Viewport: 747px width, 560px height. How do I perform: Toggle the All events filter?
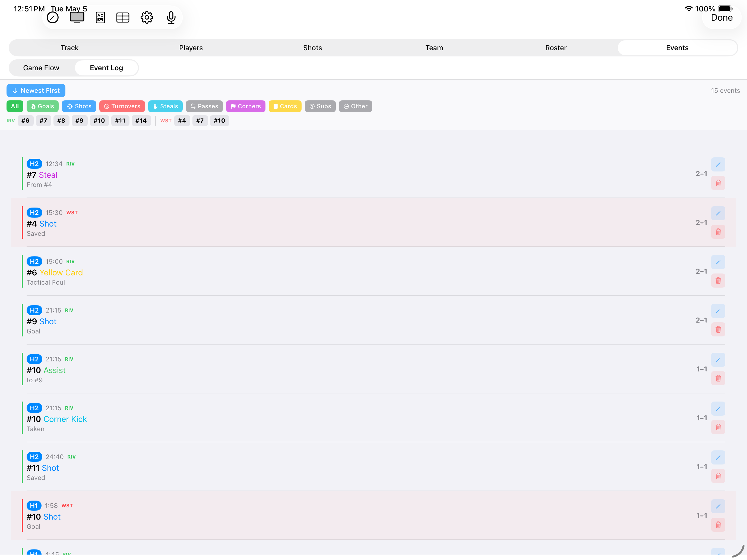point(15,106)
